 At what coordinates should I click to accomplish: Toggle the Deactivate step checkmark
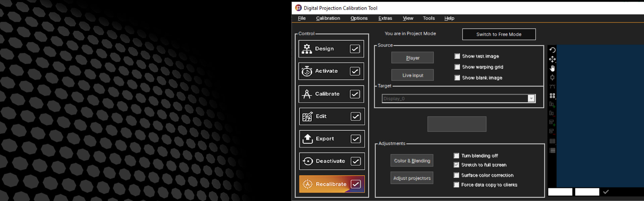click(356, 161)
